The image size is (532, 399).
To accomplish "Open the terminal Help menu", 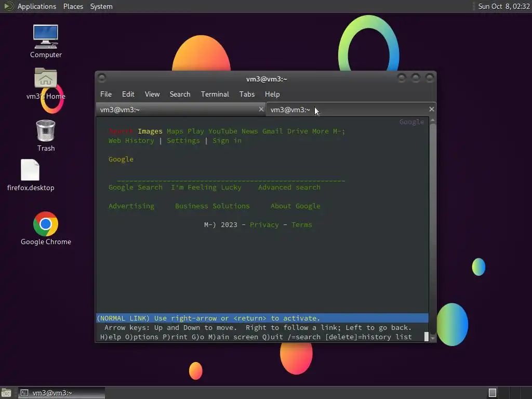I will click(272, 95).
